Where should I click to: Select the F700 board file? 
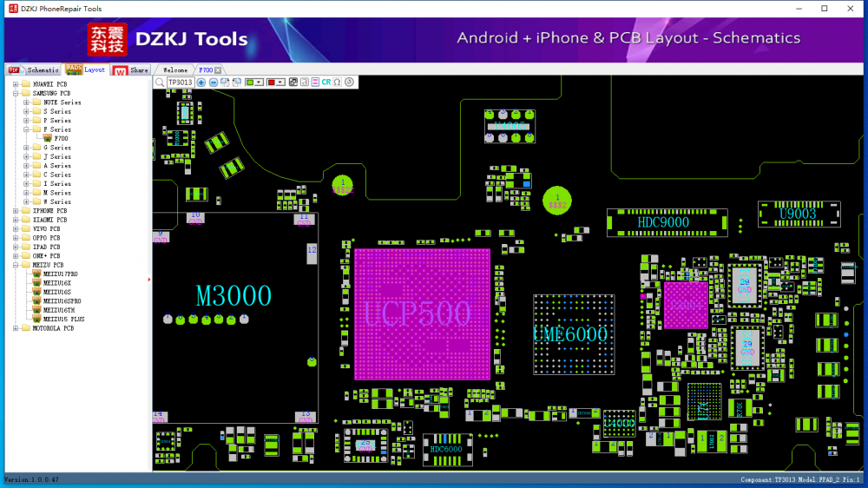[61, 139]
